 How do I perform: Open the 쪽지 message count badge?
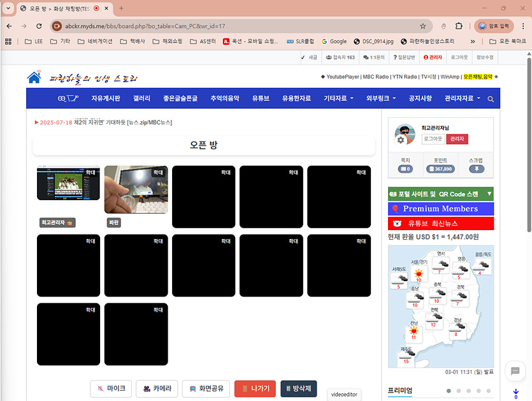[x=405, y=169]
